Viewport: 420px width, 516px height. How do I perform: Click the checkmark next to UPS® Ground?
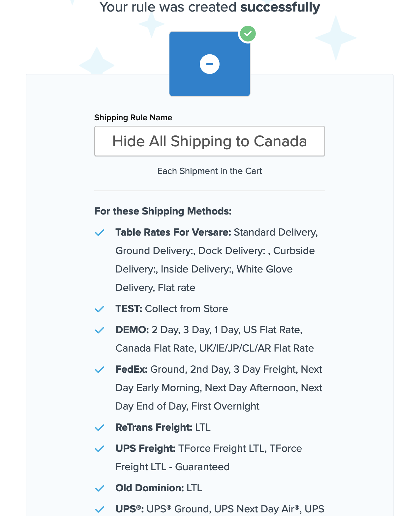(x=100, y=509)
